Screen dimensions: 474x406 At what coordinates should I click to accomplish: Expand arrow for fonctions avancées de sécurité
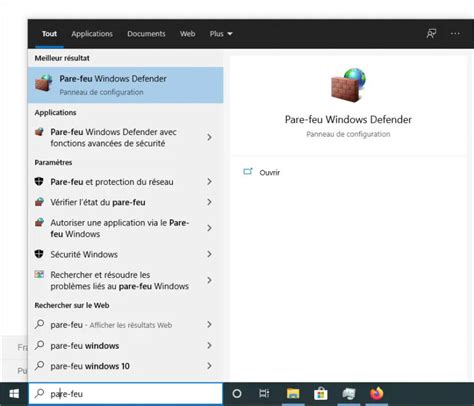click(x=209, y=137)
